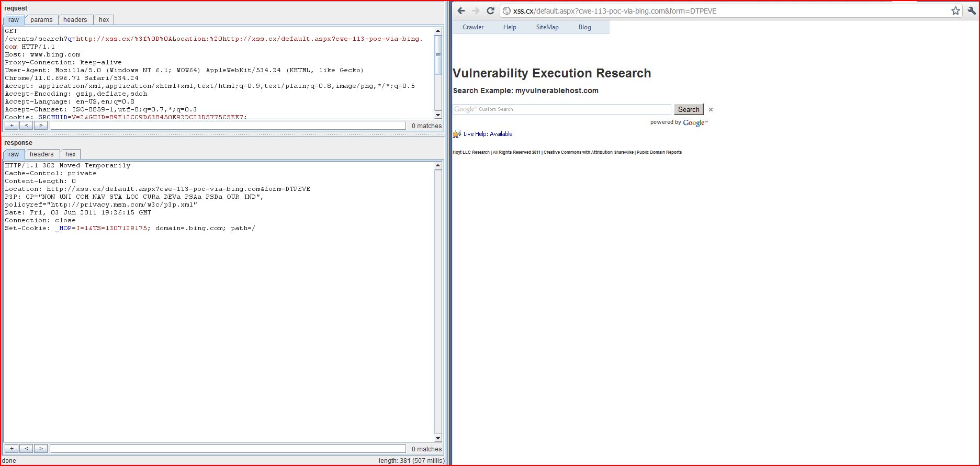Click response scrollbar up arrow

click(x=438, y=165)
